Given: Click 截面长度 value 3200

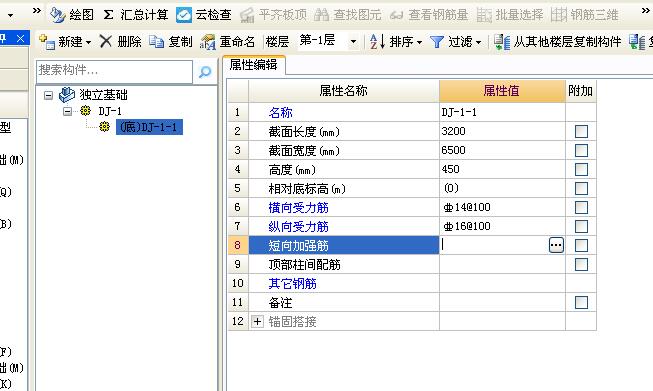Looking at the screenshot, I should point(502,132).
